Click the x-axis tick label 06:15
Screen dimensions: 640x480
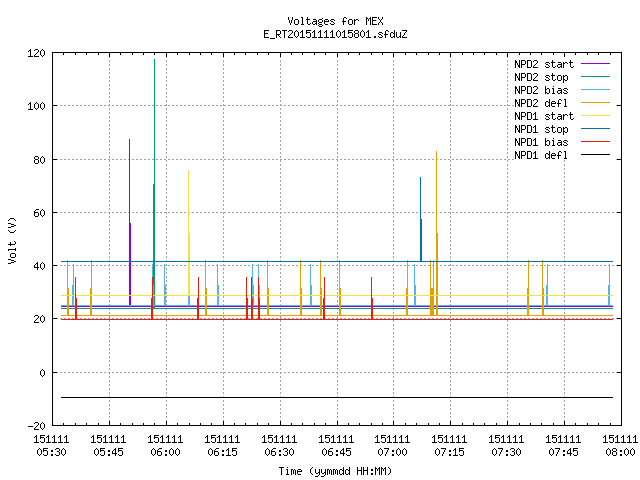(x=222, y=452)
